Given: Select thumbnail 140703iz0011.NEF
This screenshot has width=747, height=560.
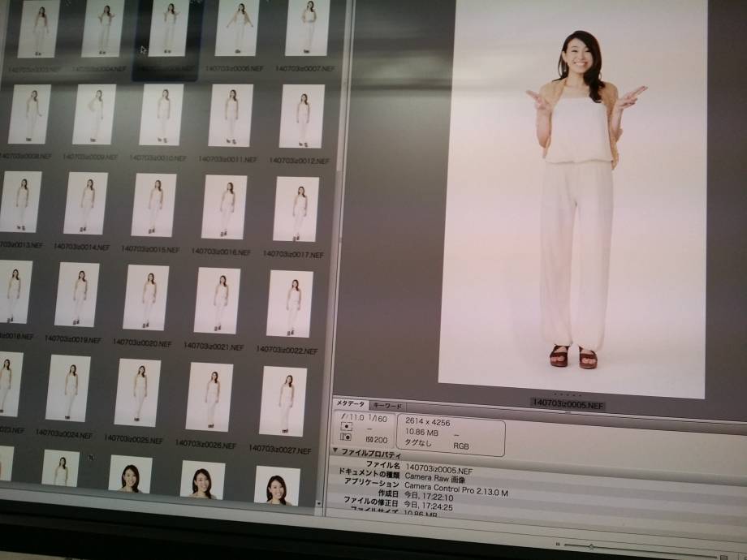Looking at the screenshot, I should pos(231,116).
